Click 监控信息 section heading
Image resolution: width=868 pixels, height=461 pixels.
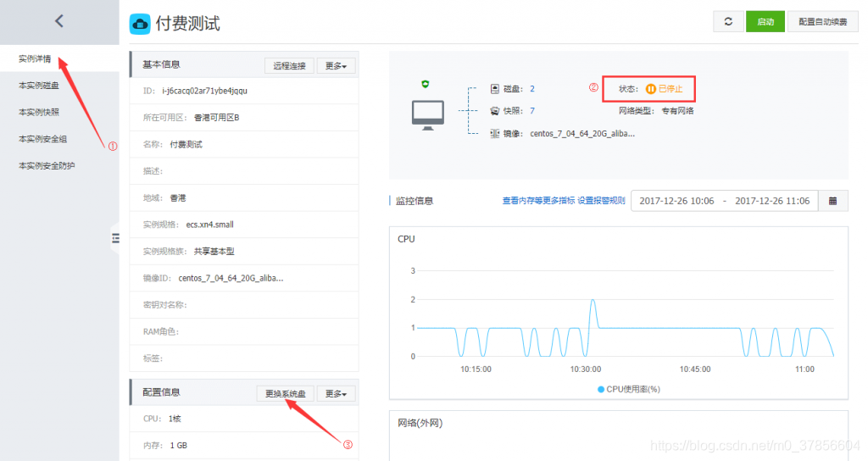414,201
